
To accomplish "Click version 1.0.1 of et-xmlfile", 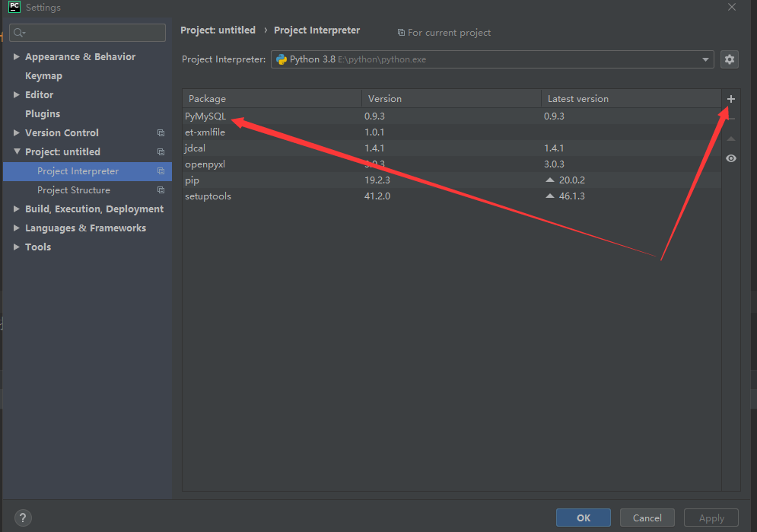I will [374, 132].
